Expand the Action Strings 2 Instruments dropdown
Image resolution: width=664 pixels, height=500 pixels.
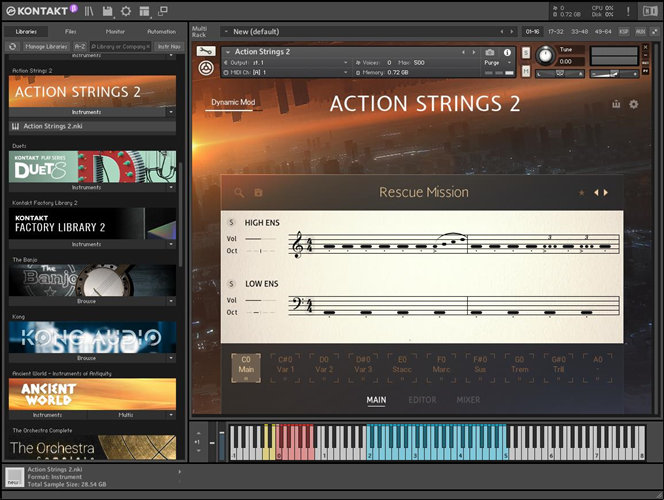pyautogui.click(x=170, y=113)
